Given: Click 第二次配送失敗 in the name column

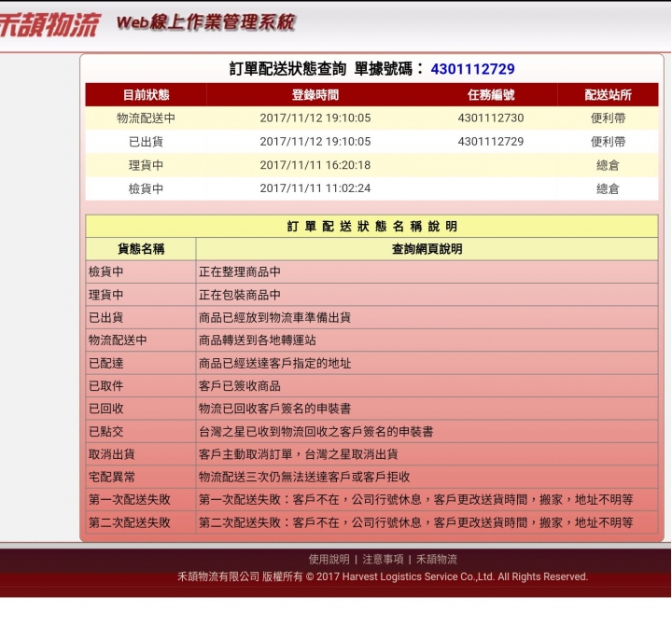Looking at the screenshot, I should coord(130,522).
